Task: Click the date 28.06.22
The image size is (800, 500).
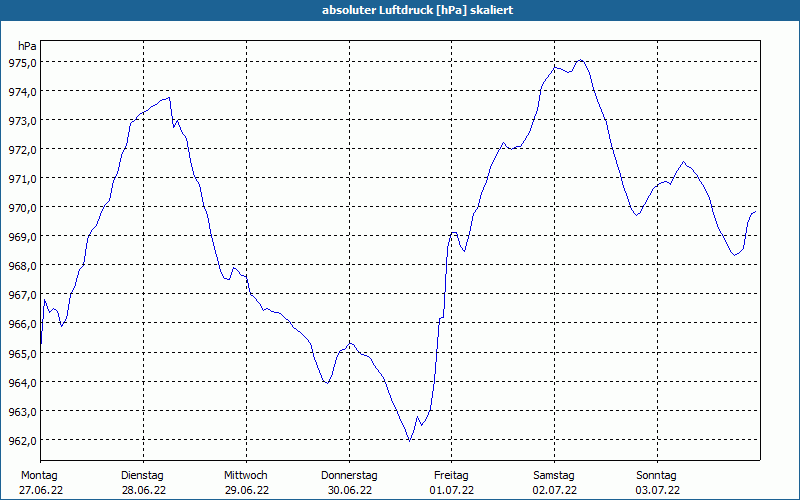Action: coord(143,490)
